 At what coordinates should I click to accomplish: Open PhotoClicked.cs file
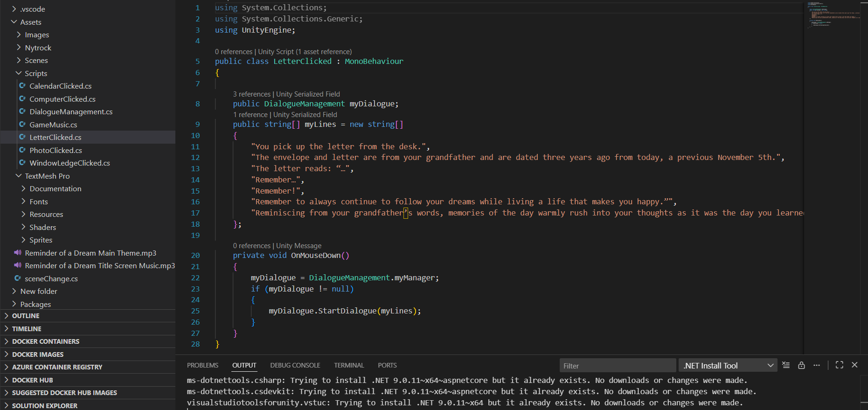point(56,150)
